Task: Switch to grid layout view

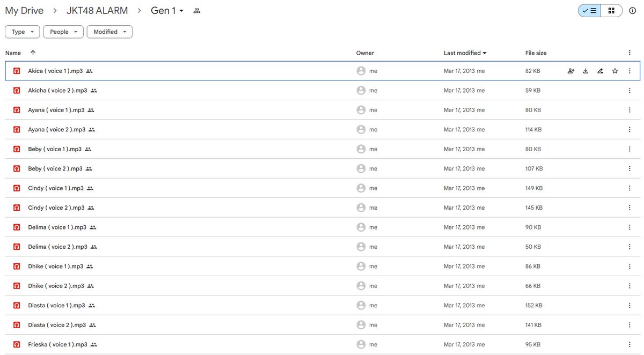Action: tap(611, 11)
